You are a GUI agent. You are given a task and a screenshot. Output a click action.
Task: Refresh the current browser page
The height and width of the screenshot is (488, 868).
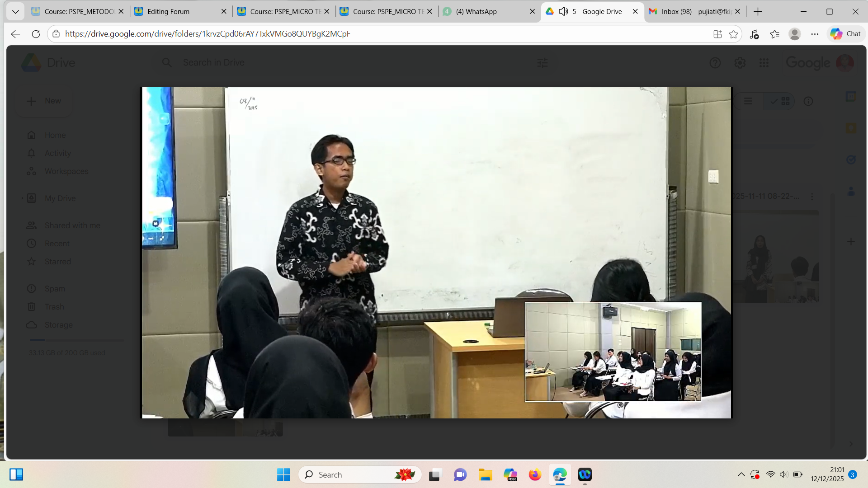[x=36, y=34]
